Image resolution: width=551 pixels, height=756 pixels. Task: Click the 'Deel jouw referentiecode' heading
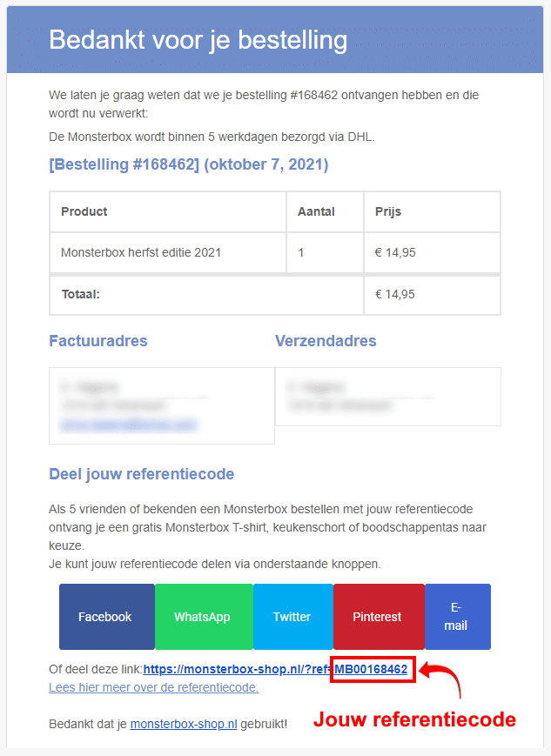pos(141,474)
